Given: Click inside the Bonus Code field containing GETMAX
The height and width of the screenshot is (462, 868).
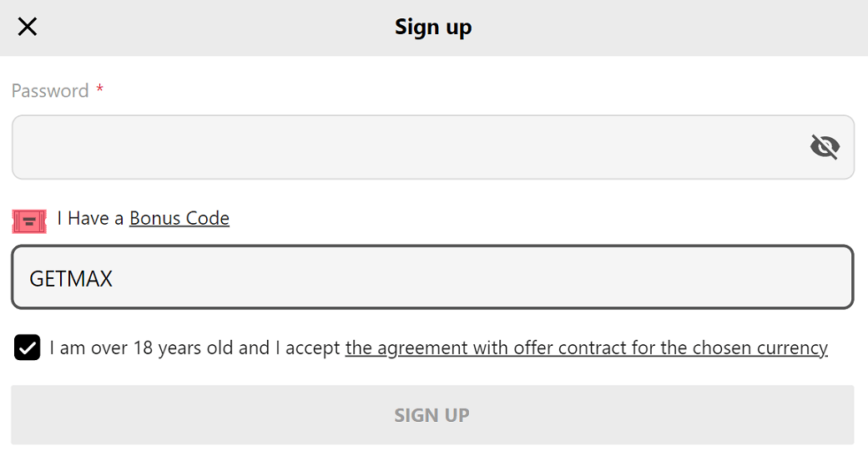Looking at the screenshot, I should pos(433,277).
